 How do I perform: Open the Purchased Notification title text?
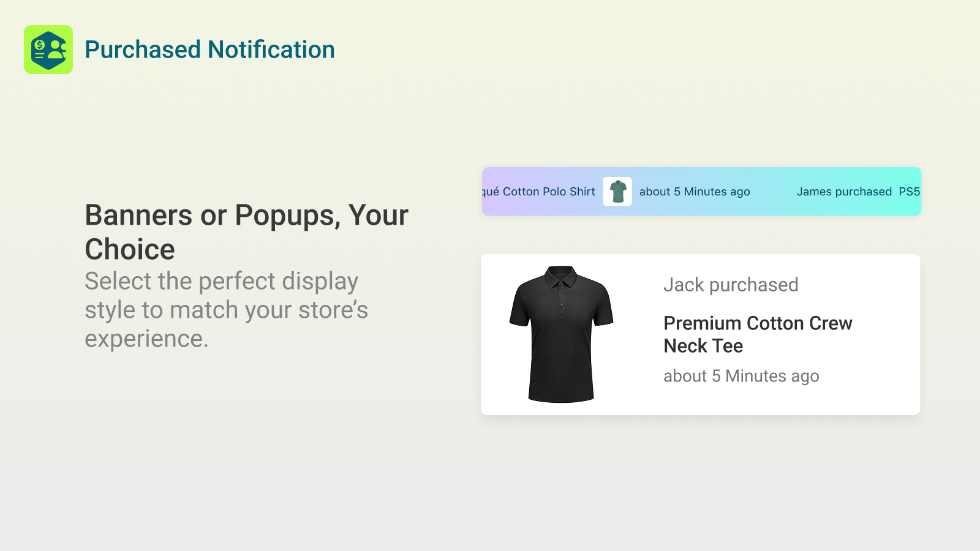[x=209, y=50]
